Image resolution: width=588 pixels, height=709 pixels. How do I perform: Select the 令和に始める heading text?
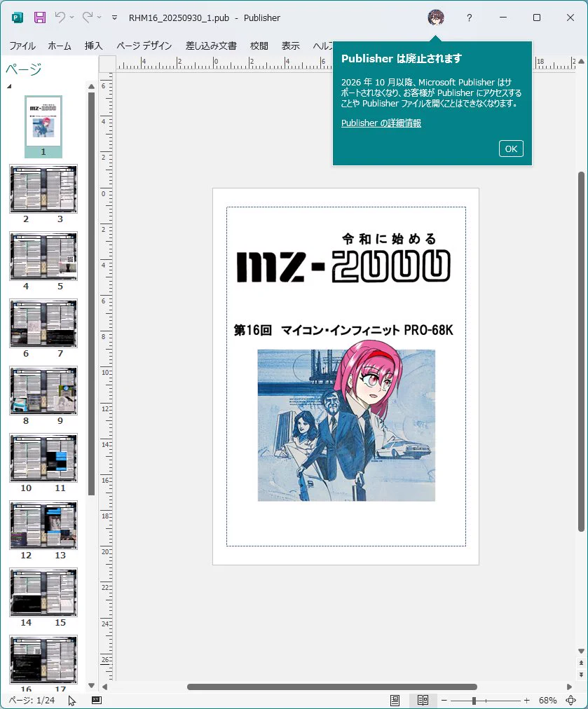click(389, 238)
